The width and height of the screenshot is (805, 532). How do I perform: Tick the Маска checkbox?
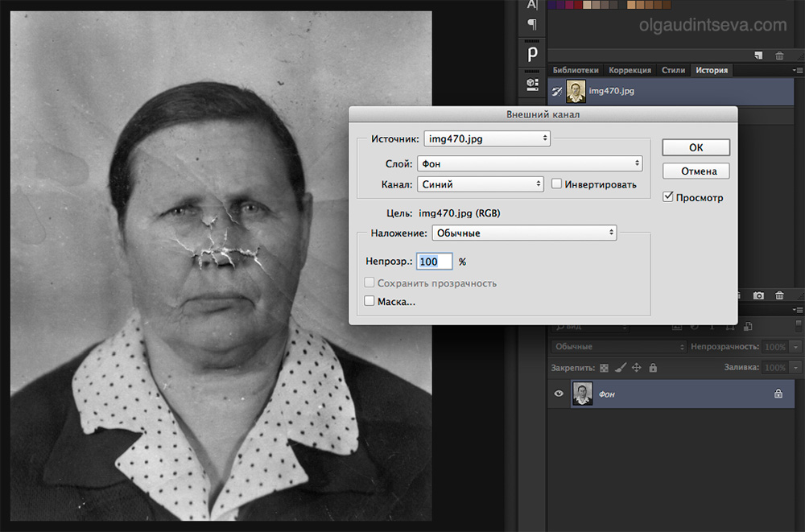(369, 302)
